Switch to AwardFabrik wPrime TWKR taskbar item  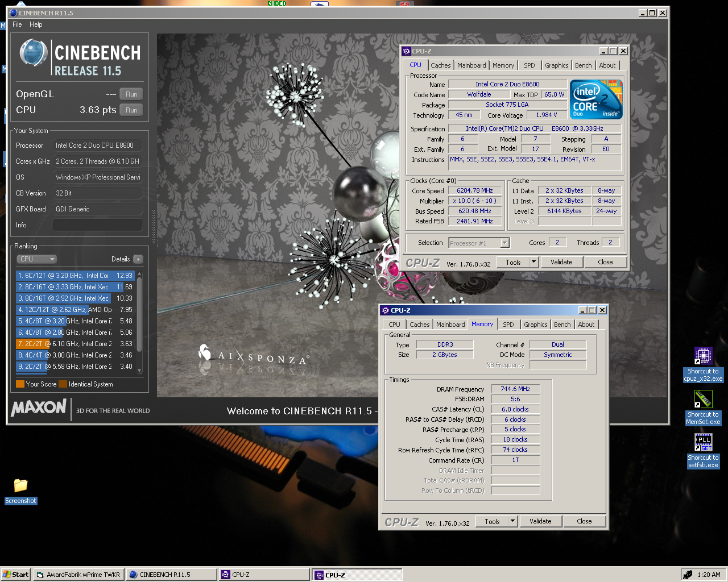(78, 575)
